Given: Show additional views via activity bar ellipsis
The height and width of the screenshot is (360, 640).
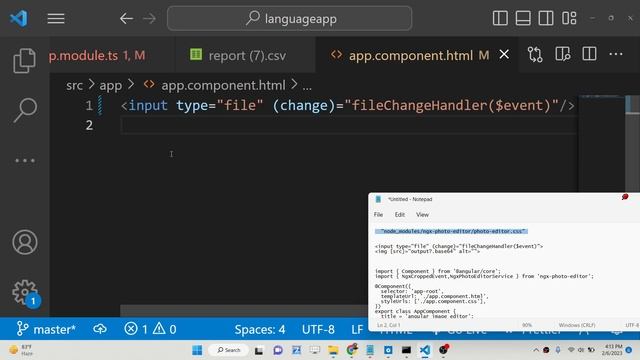Looking at the screenshot, I should pos(25,160).
